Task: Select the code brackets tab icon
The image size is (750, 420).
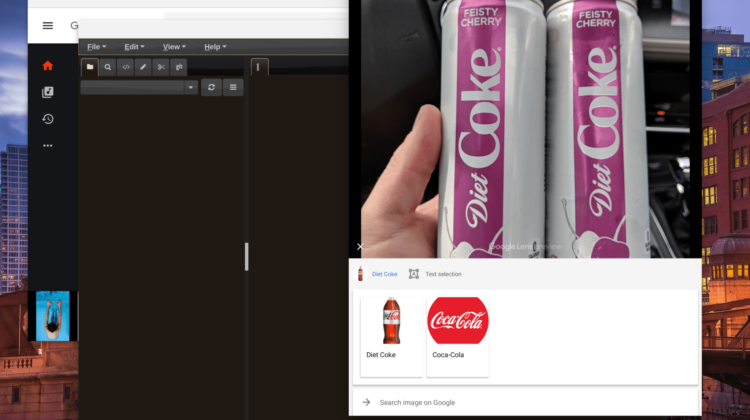Action: (126, 67)
